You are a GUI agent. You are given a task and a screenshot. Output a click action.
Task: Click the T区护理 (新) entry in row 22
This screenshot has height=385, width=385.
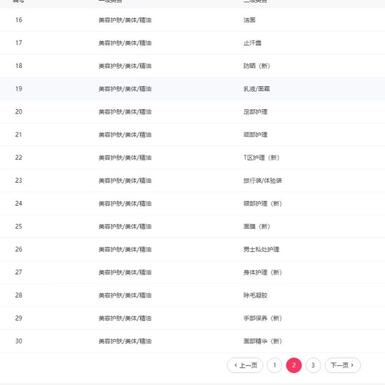(261, 158)
